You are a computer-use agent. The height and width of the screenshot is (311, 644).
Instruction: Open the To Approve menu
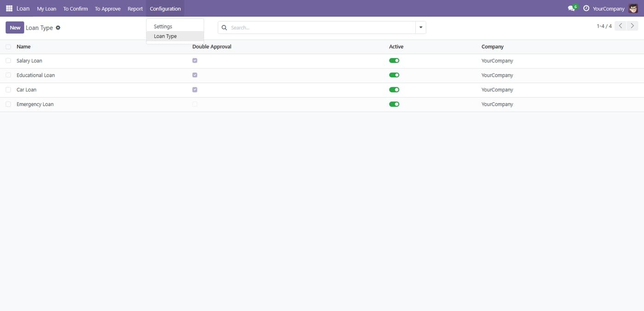tap(108, 8)
